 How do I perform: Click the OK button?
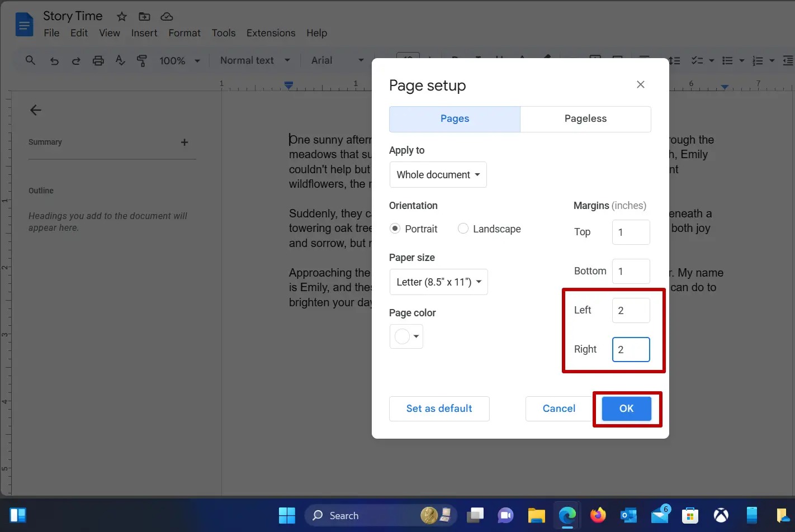(x=627, y=408)
